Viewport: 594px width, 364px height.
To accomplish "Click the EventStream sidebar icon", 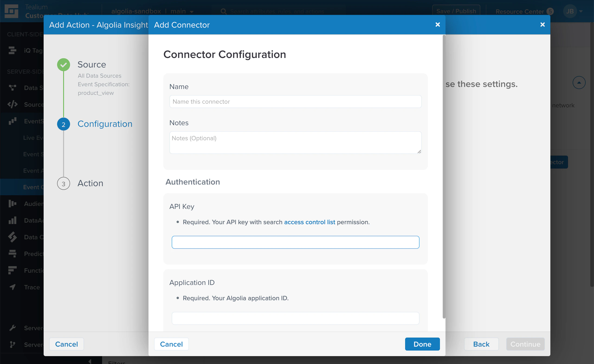I will 12,121.
